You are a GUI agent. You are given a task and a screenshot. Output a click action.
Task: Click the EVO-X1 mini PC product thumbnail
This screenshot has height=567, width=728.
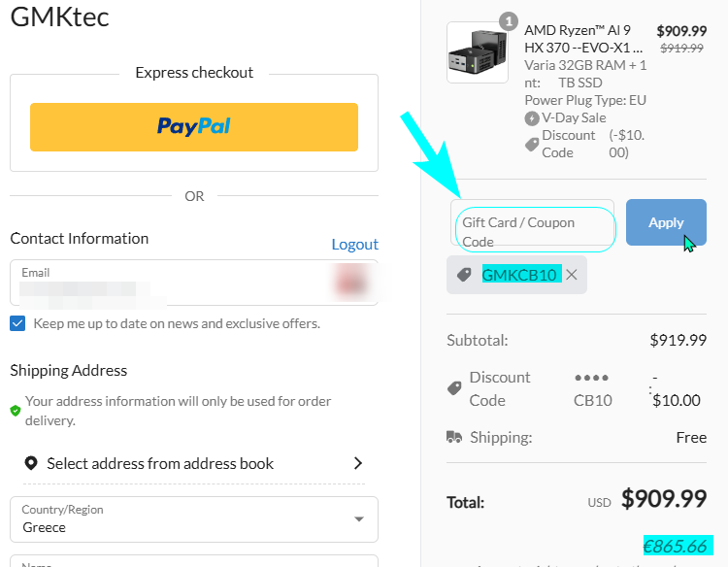[478, 52]
